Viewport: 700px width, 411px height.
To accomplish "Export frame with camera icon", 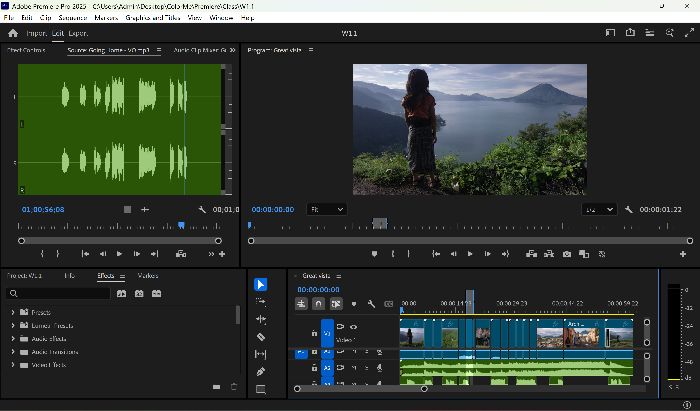I will (x=567, y=254).
